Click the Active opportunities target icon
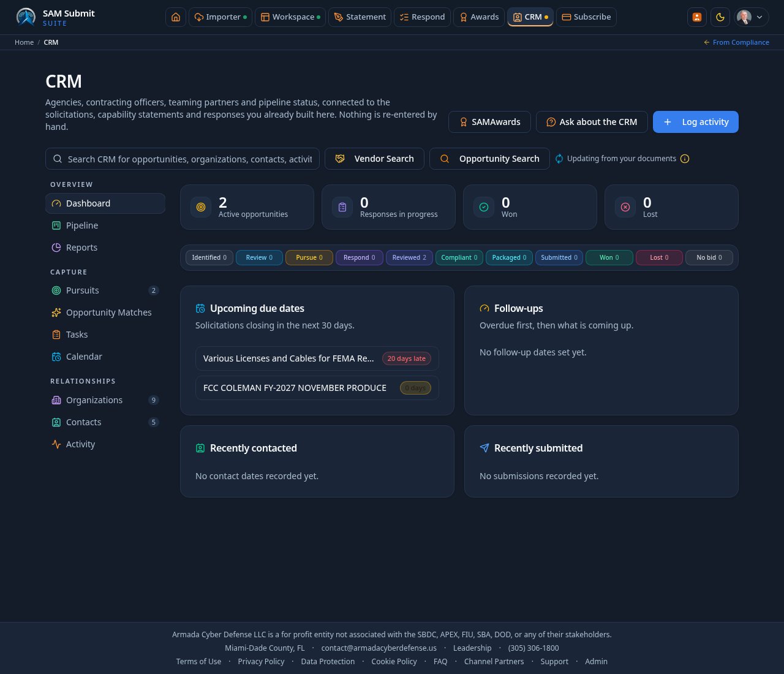784x674 pixels. 200,207
